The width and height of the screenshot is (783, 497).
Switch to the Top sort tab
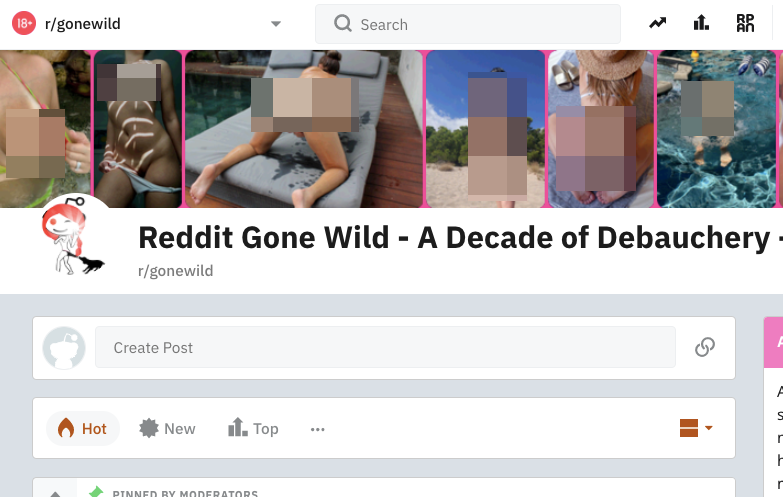253,429
